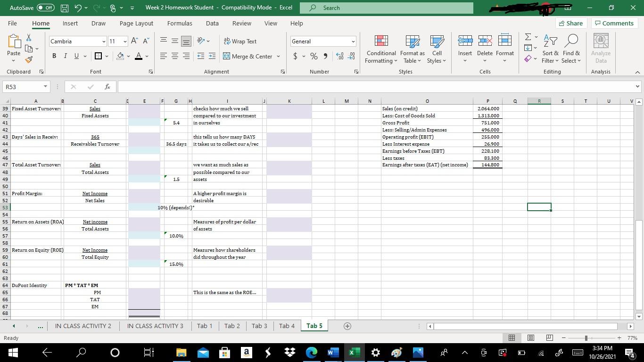Screen dimensions: 644x362
Task: Open Sort & Filter
Action: coord(550,49)
